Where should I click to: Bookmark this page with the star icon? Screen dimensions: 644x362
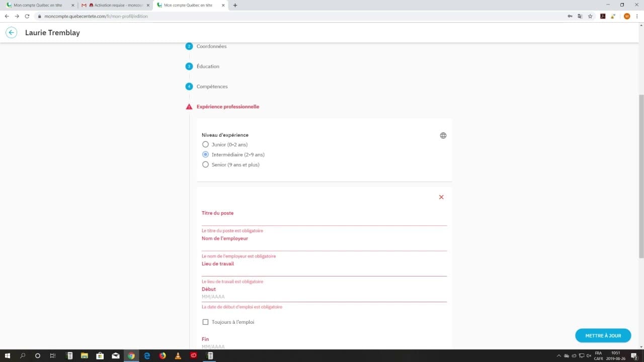click(590, 16)
